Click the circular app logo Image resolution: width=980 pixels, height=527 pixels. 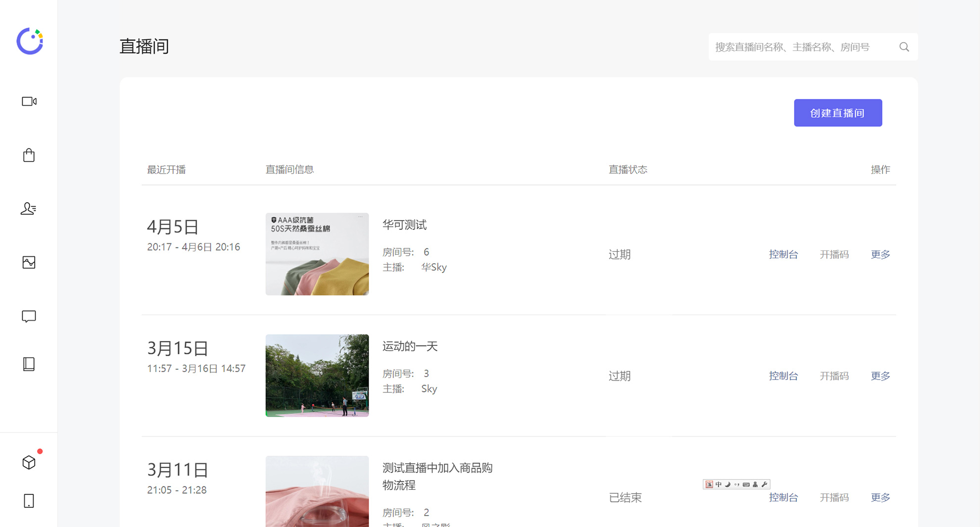click(30, 41)
